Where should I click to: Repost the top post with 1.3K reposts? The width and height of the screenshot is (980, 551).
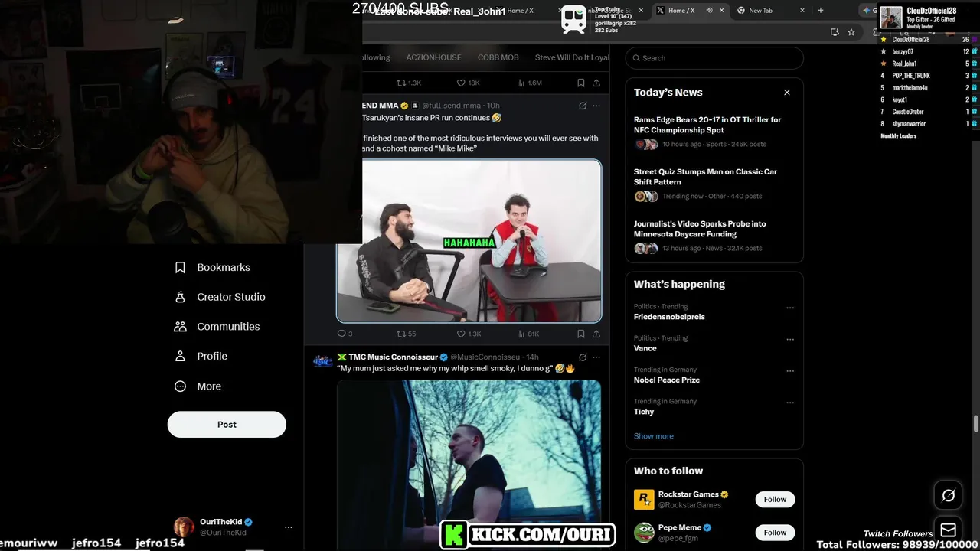click(x=409, y=83)
